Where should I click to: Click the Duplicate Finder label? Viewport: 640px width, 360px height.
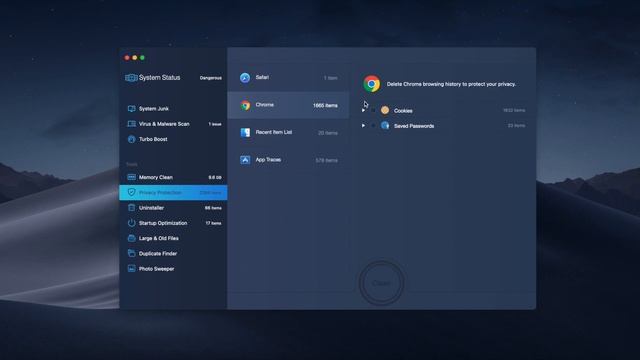tap(158, 253)
